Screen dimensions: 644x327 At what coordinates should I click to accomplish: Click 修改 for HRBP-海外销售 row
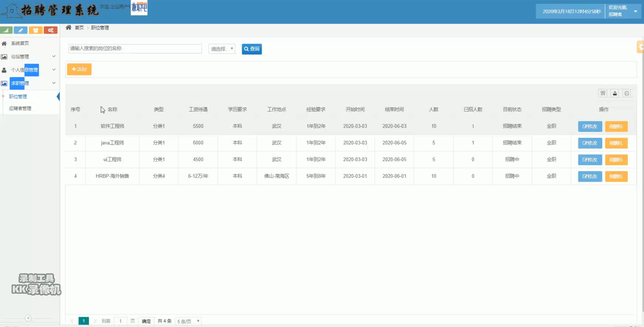[x=590, y=176]
